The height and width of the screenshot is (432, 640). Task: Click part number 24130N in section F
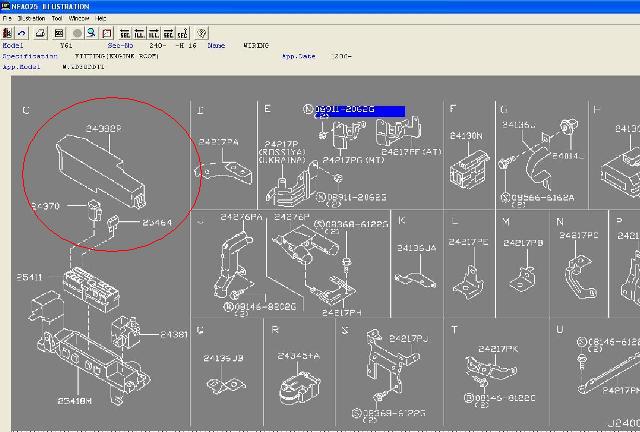coord(465,135)
